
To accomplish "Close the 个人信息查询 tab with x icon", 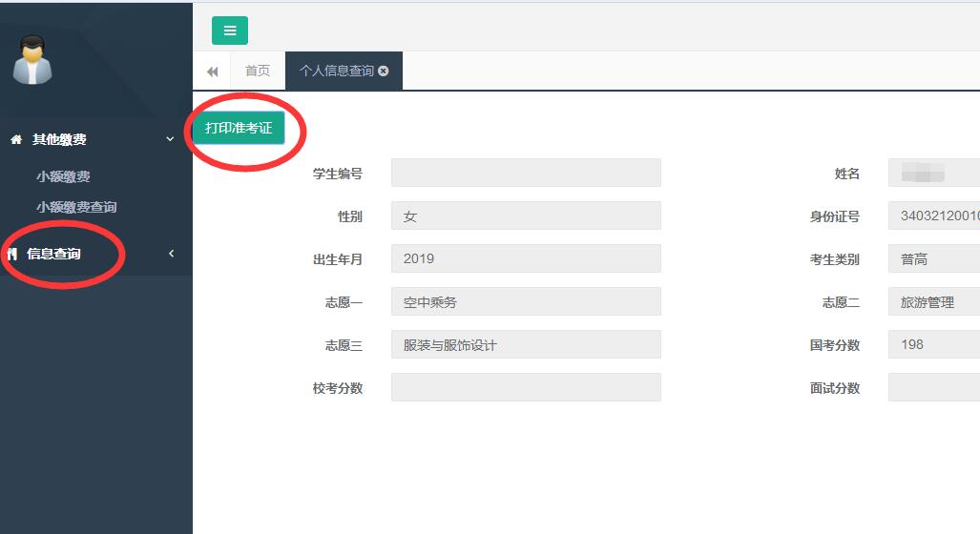I will 384,72.
